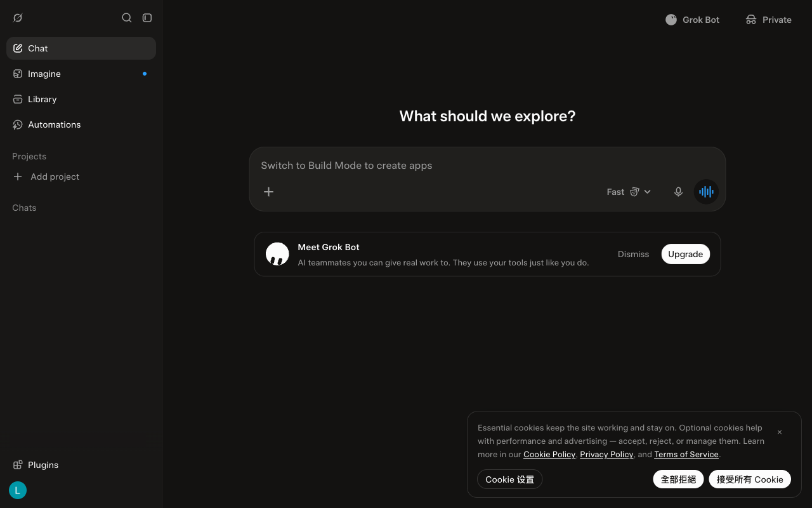Click 'What should we explore?' heading
The width and height of the screenshot is (812, 508).
(487, 116)
